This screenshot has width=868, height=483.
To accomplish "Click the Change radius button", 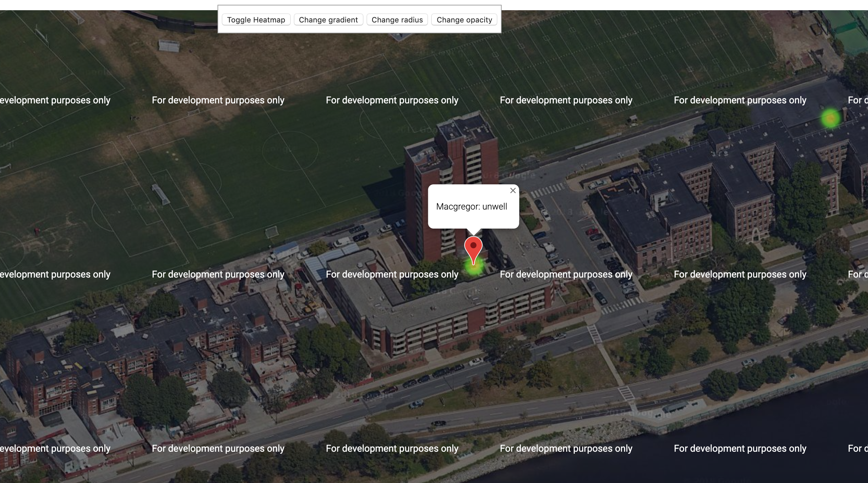I will pos(397,20).
